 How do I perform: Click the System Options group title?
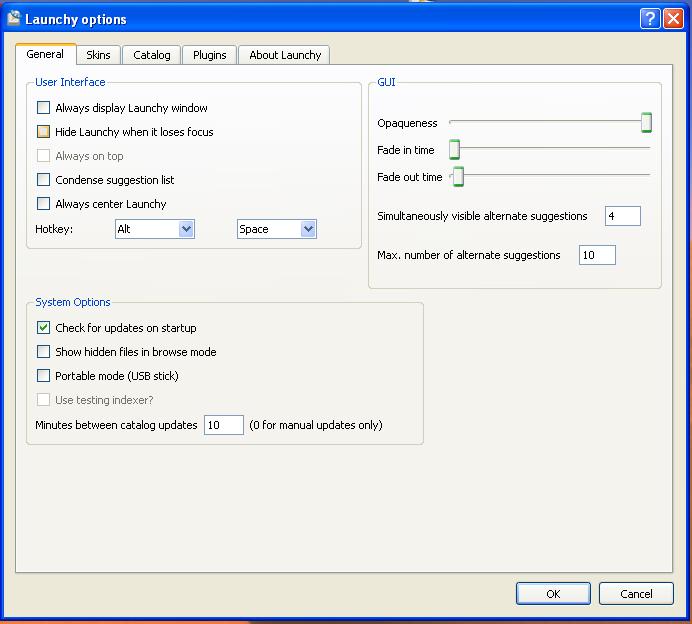pyautogui.click(x=73, y=302)
